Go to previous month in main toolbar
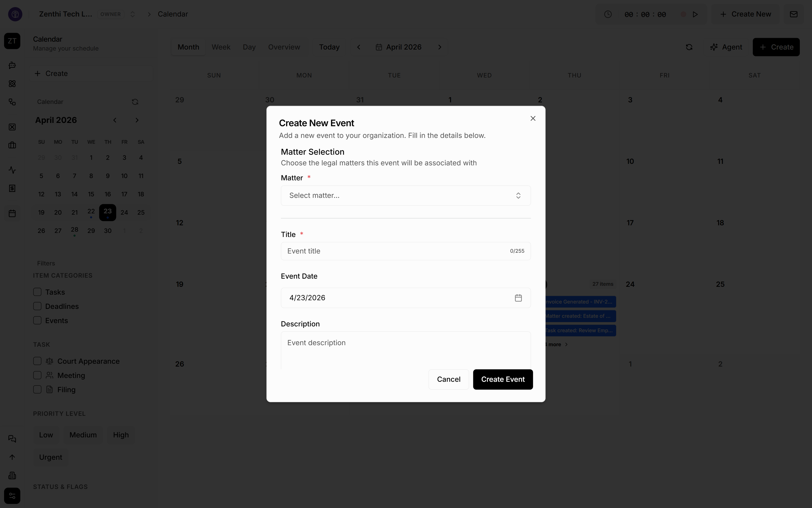The width and height of the screenshot is (812, 508). pyautogui.click(x=359, y=47)
